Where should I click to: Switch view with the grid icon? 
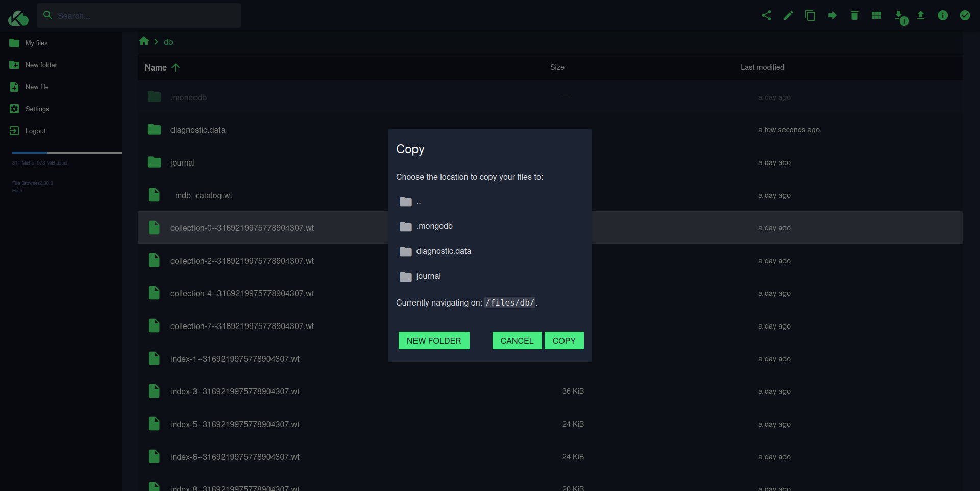(876, 15)
